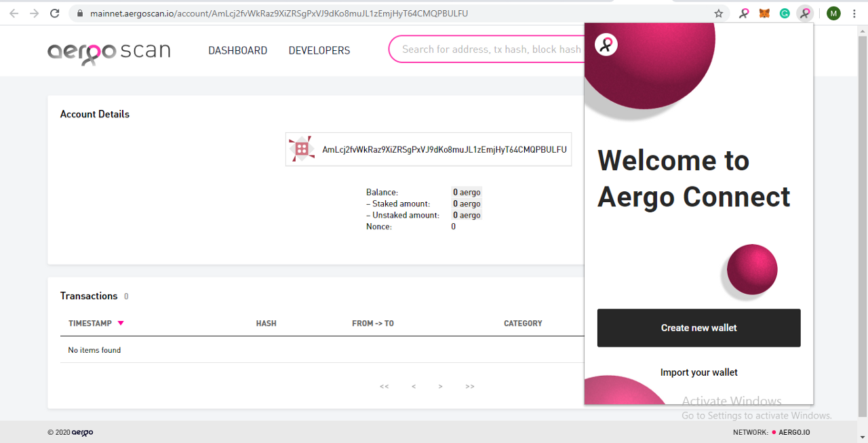
Task: Reload the page with the refresh icon
Action: click(55, 13)
